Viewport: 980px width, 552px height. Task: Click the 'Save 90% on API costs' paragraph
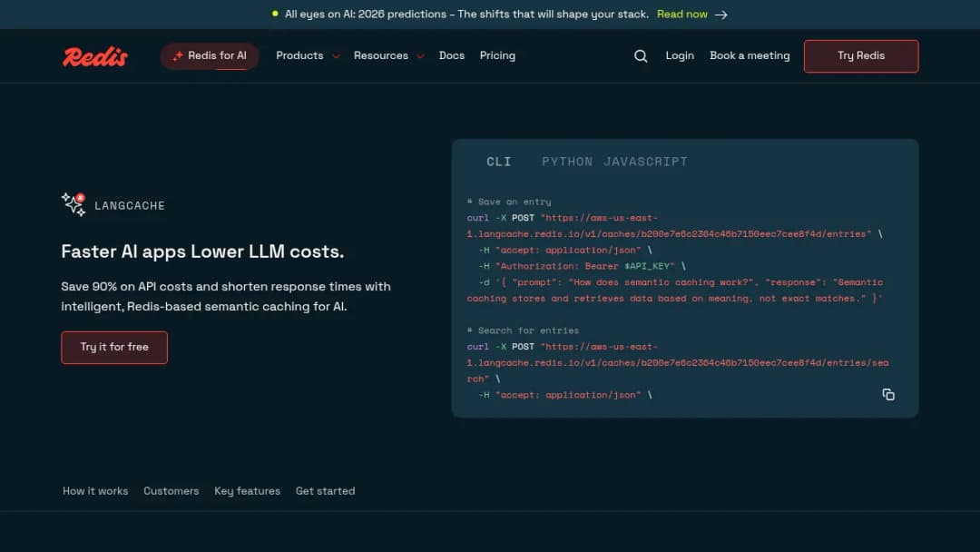pos(226,296)
